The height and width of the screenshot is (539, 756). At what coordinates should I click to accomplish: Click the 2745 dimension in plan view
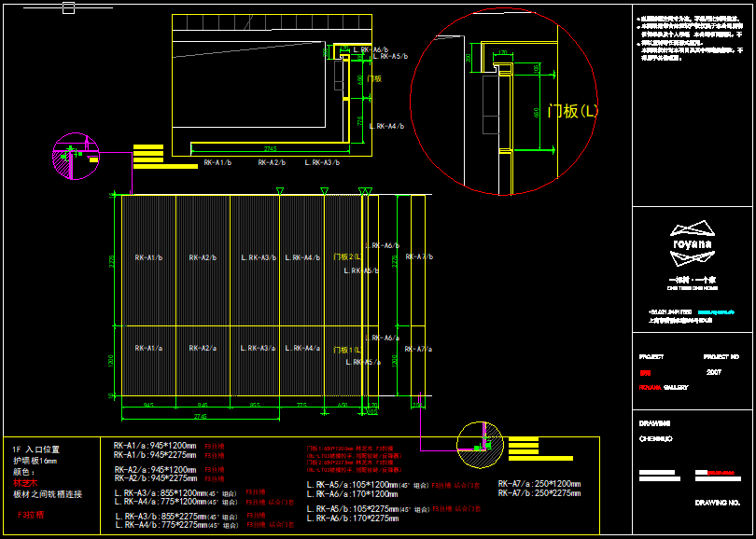270,148
